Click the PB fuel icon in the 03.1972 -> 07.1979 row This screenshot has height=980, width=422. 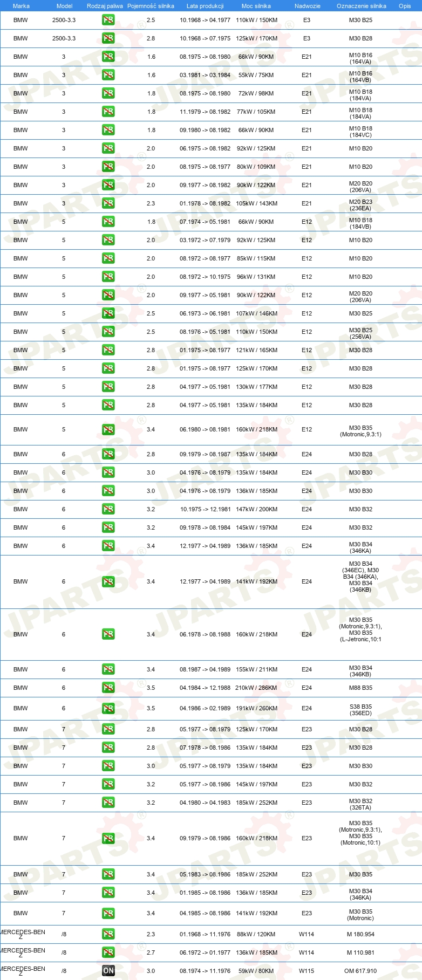pos(108,240)
